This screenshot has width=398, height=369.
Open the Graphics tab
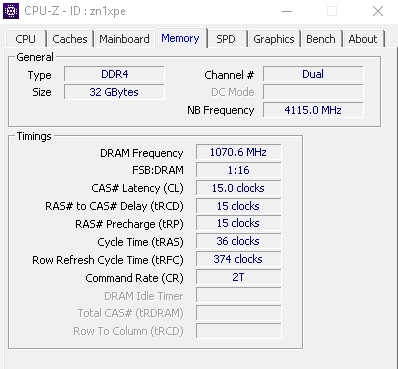tap(274, 39)
